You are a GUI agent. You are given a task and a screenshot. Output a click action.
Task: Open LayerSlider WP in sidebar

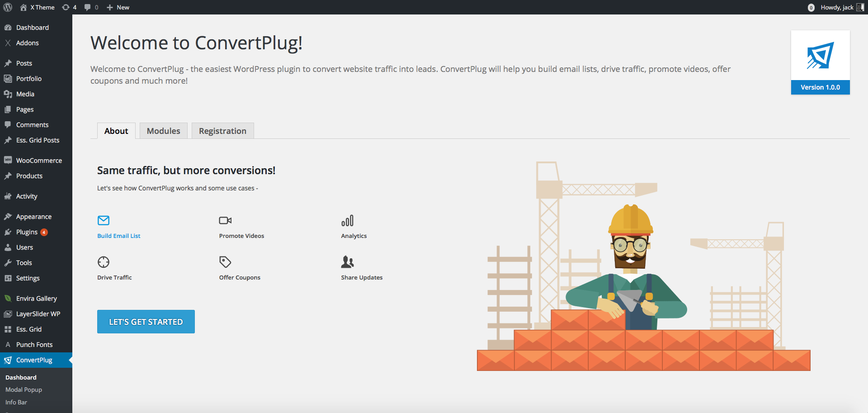(x=36, y=314)
